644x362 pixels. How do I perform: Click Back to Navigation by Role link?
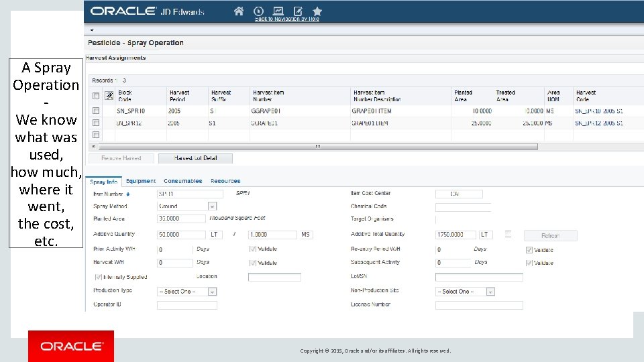click(286, 19)
